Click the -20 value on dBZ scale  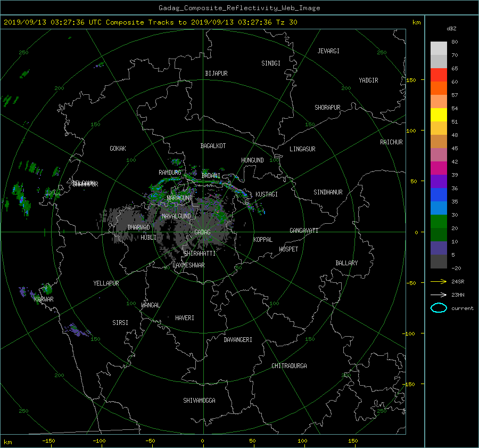coord(456,268)
